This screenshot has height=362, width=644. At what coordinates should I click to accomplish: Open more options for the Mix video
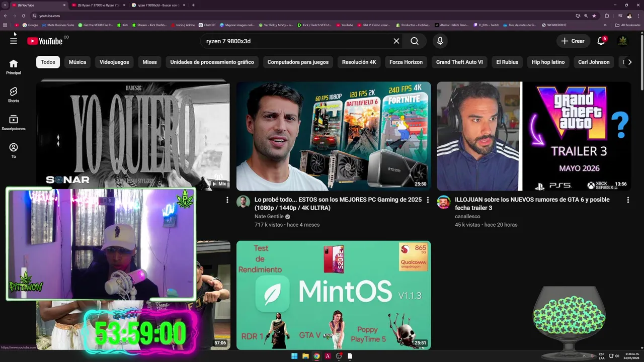point(227,200)
